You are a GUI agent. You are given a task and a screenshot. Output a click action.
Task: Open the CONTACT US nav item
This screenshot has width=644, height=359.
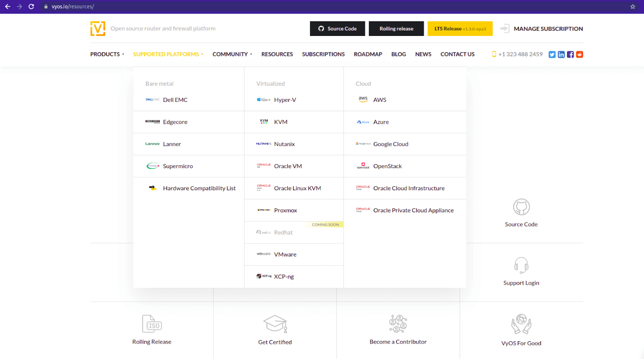pyautogui.click(x=457, y=54)
